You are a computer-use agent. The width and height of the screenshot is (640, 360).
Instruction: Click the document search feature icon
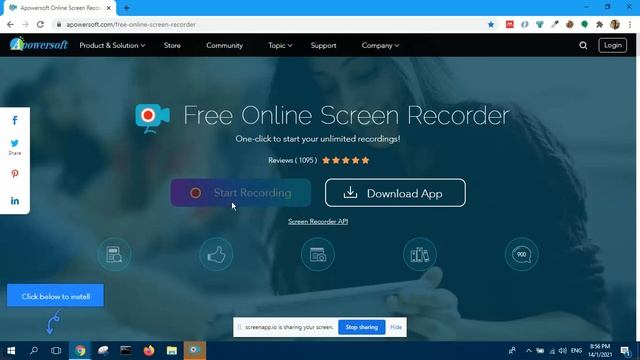pyautogui.click(x=114, y=254)
